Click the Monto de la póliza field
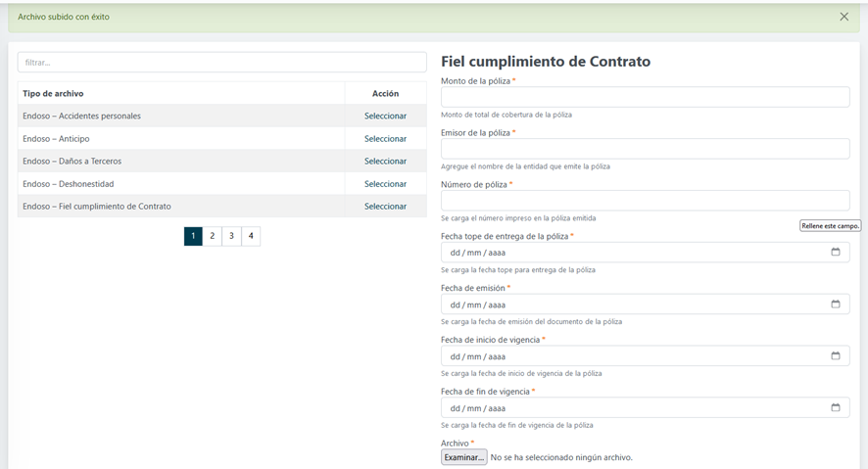 coord(645,97)
